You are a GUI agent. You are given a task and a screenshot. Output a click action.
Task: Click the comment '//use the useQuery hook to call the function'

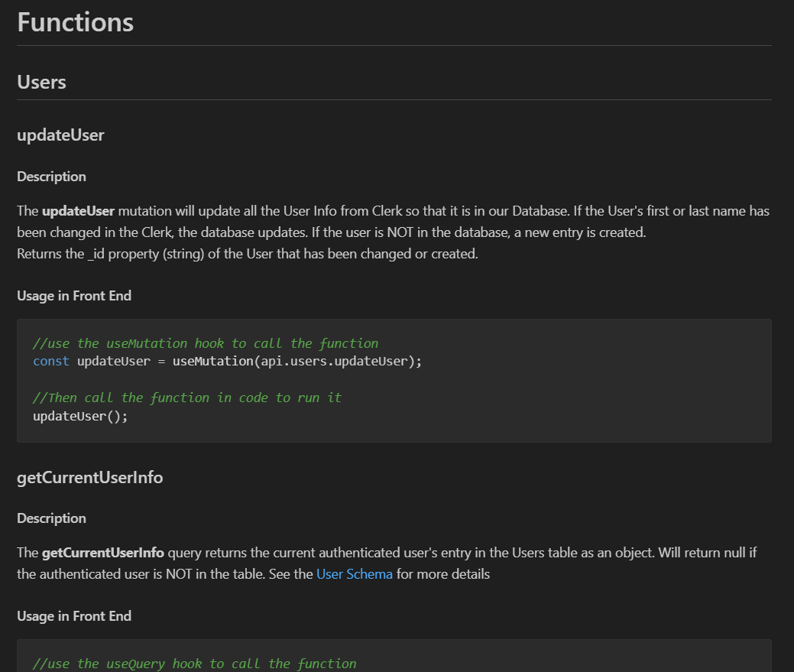click(194, 664)
